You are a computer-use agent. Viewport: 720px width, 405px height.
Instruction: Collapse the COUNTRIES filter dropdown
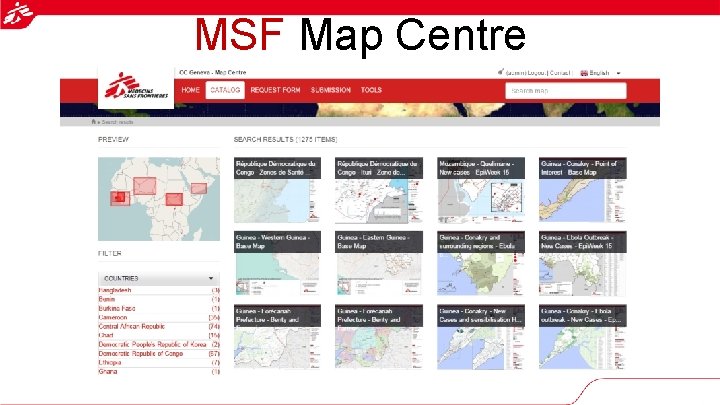point(159,278)
